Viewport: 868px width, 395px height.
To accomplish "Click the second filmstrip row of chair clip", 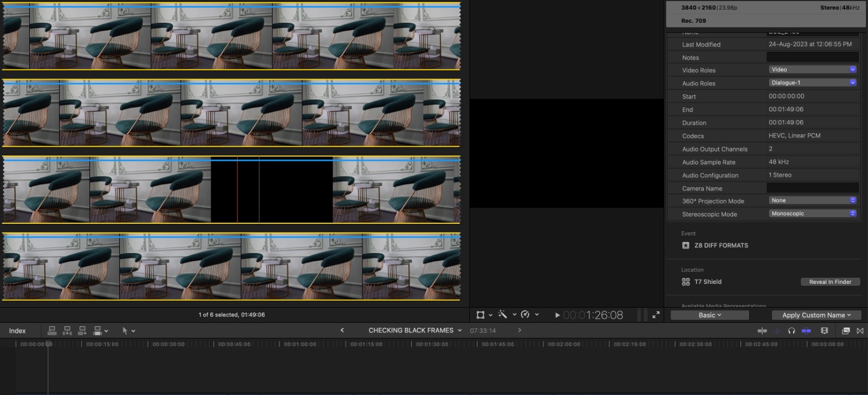I will [232, 113].
